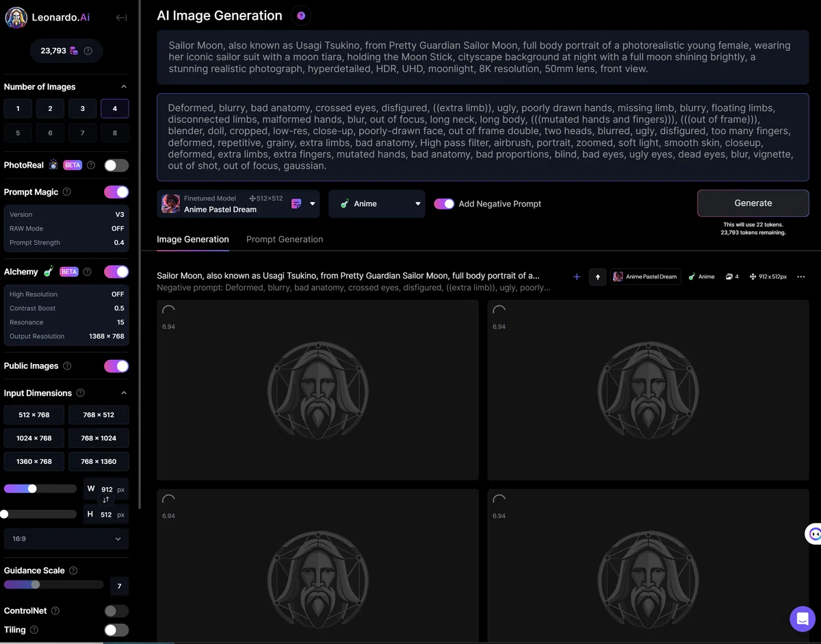Viewport: 821px width, 644px height.
Task: Open the 16:9 aspect ratio dropdown
Action: click(66, 539)
